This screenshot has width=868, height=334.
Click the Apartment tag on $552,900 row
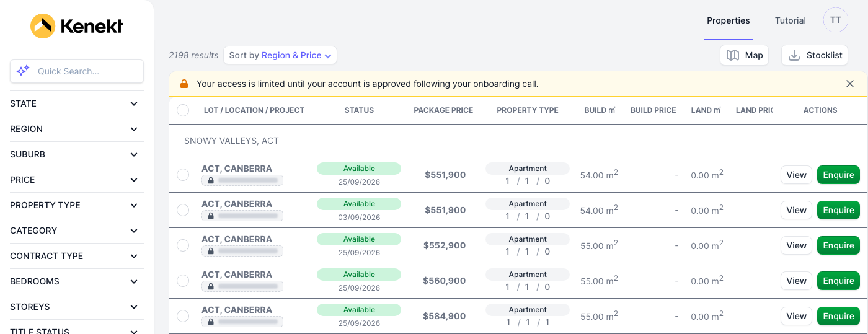(528, 239)
